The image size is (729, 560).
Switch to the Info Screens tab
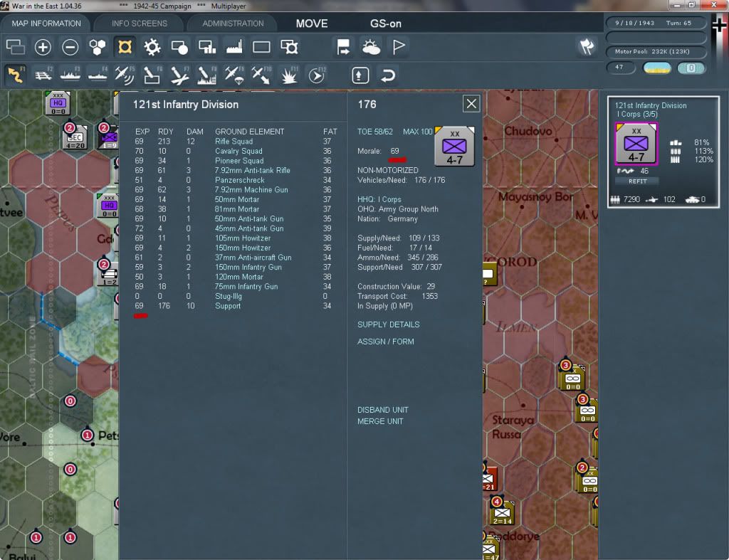point(139,23)
